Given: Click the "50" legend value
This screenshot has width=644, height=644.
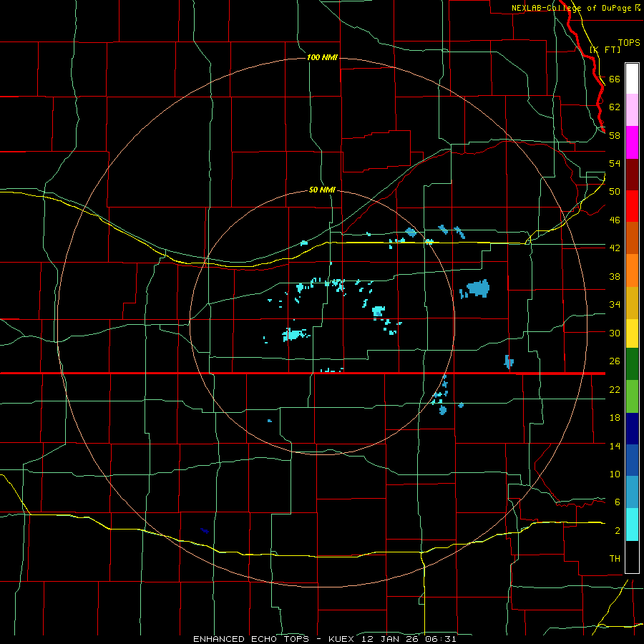Looking at the screenshot, I should click(x=615, y=192).
